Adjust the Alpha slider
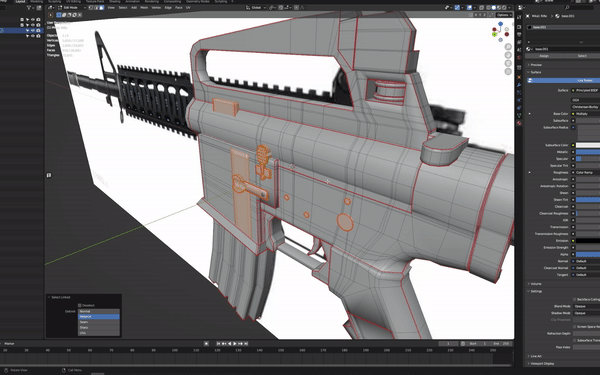Screen dimensions: 600x375 [588, 254]
